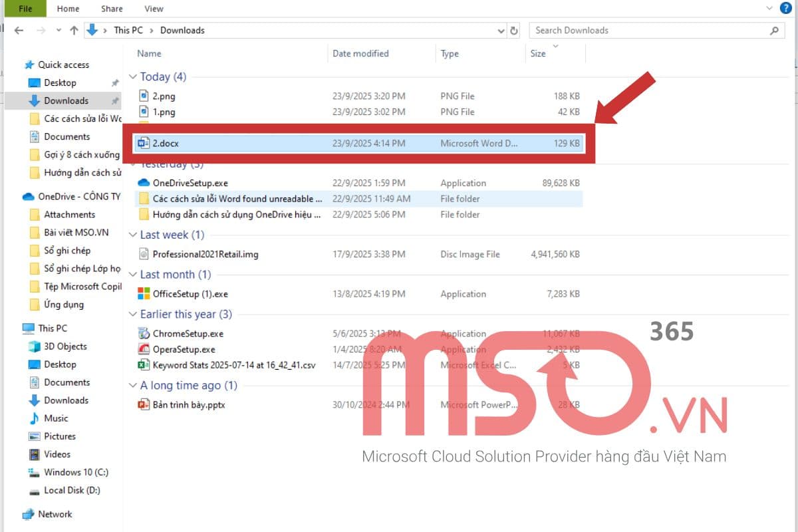Open Local Disk (D:) drive
798x532 pixels.
click(72, 489)
